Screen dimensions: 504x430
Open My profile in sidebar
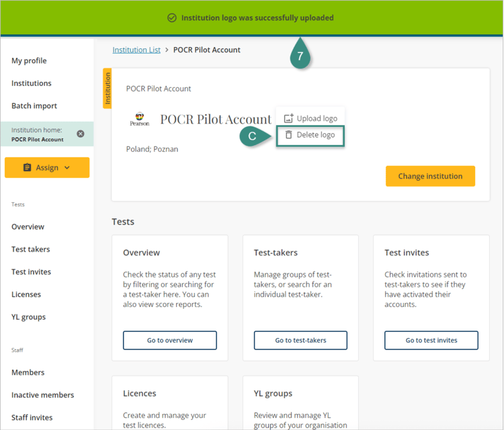[29, 61]
